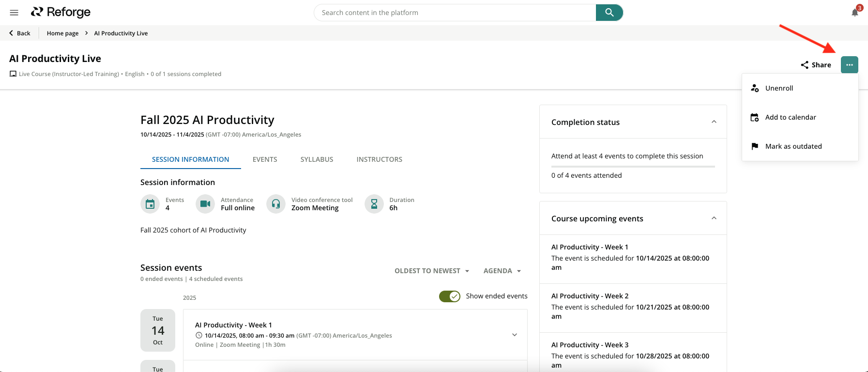Image resolution: width=868 pixels, height=372 pixels.
Task: Select Add to calendar menu item
Action: (x=800, y=117)
